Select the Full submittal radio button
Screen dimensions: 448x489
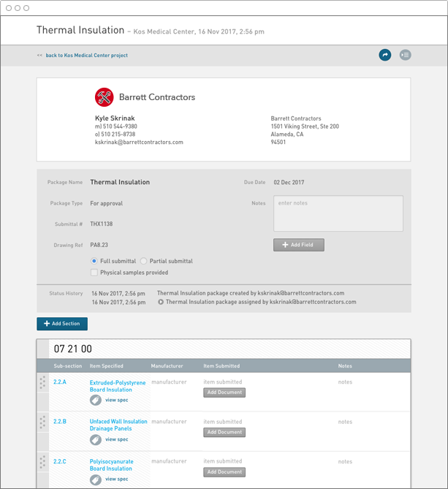pyautogui.click(x=94, y=261)
